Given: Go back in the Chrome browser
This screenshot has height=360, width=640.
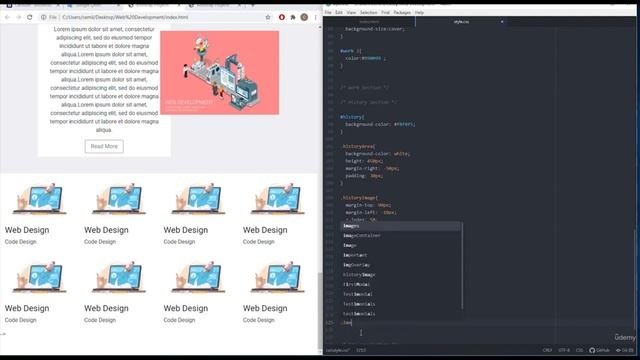Looking at the screenshot, I should coord(7,17).
